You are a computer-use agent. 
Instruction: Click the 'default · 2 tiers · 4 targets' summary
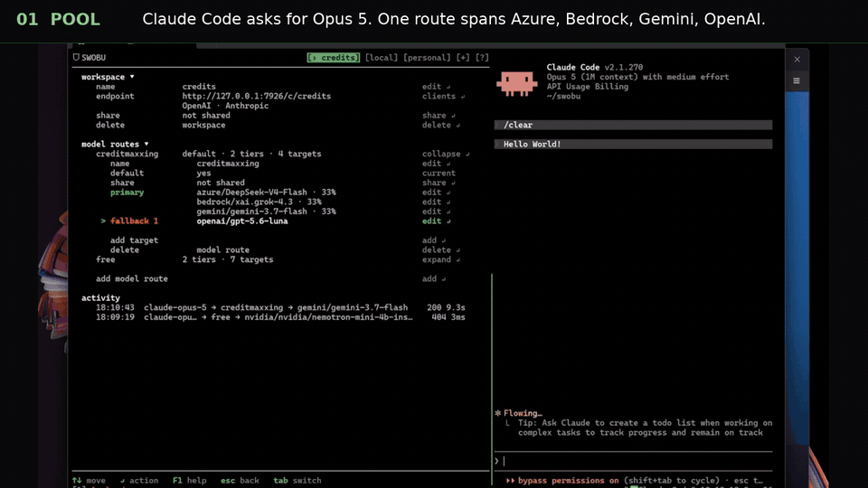point(252,154)
